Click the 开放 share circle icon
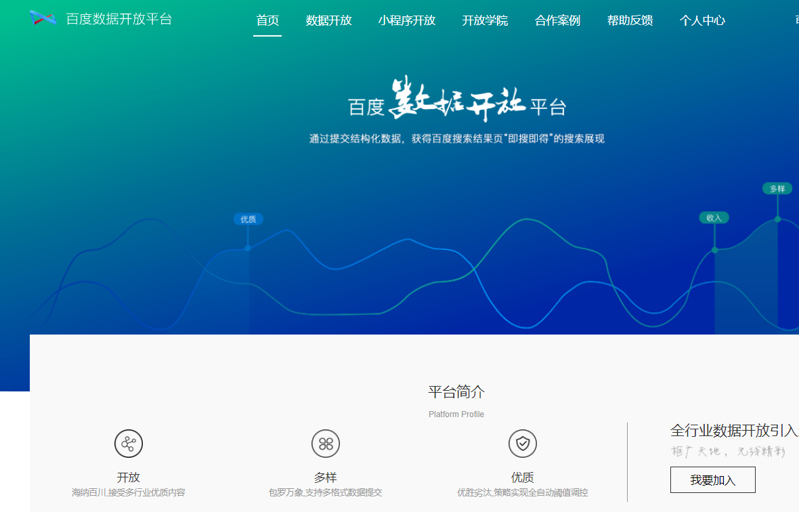Image resolution: width=799 pixels, height=514 pixels. (128, 444)
